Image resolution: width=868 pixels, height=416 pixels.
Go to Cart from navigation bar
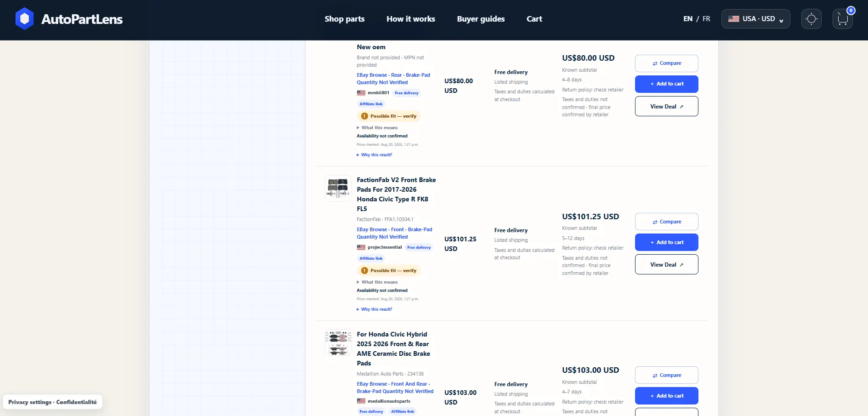tap(534, 19)
